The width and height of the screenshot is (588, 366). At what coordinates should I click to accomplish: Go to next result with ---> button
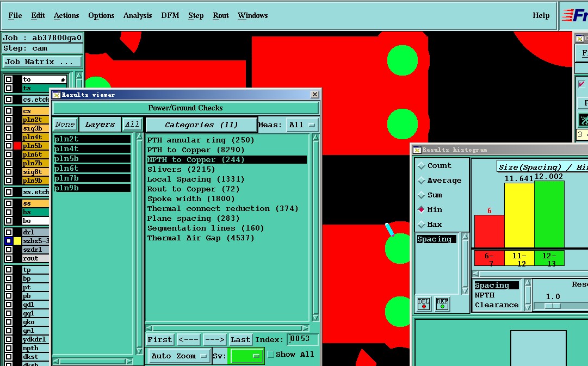214,340
